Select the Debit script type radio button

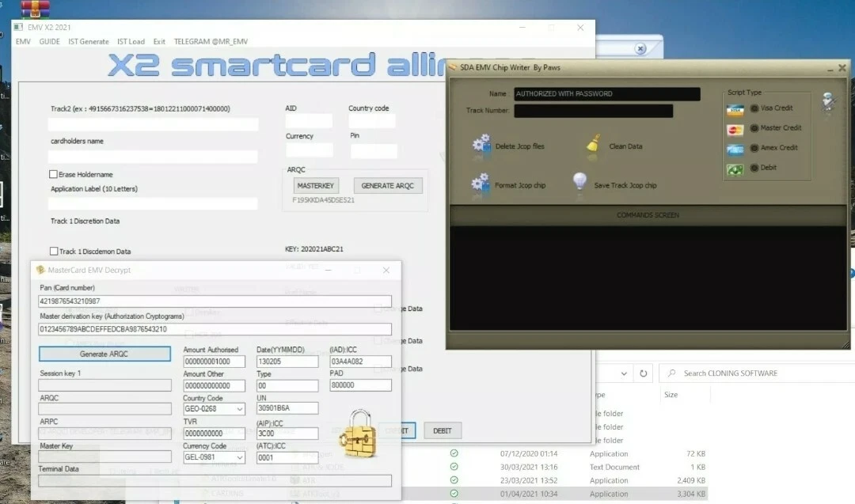click(x=754, y=168)
